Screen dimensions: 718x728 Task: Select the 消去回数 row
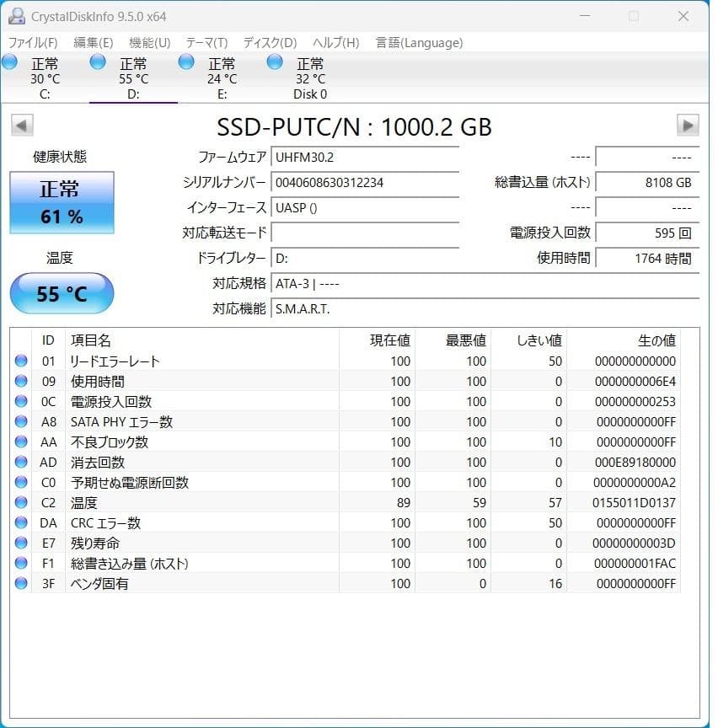[346, 462]
